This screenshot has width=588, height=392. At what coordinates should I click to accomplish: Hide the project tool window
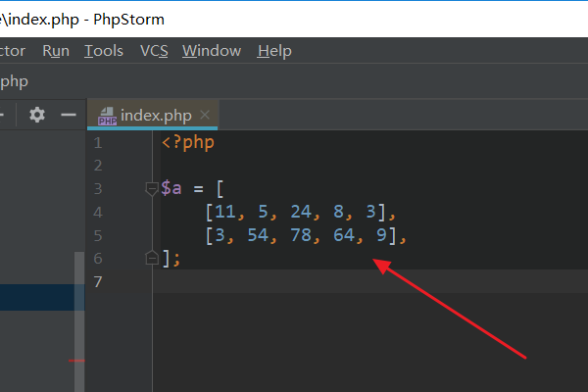(x=69, y=115)
